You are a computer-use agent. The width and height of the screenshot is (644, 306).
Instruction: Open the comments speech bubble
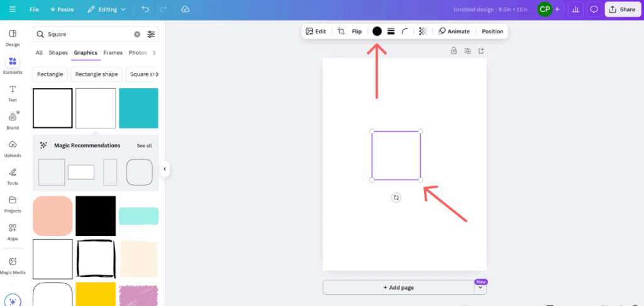594,9
